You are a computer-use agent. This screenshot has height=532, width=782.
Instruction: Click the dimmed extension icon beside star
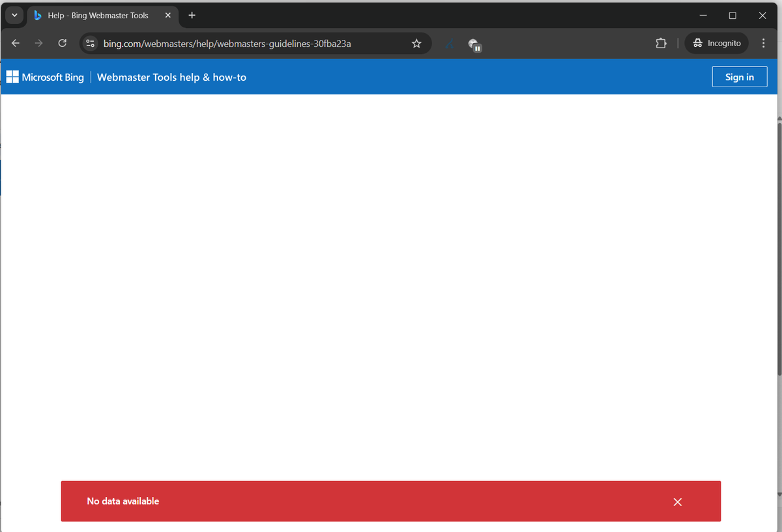click(x=449, y=44)
